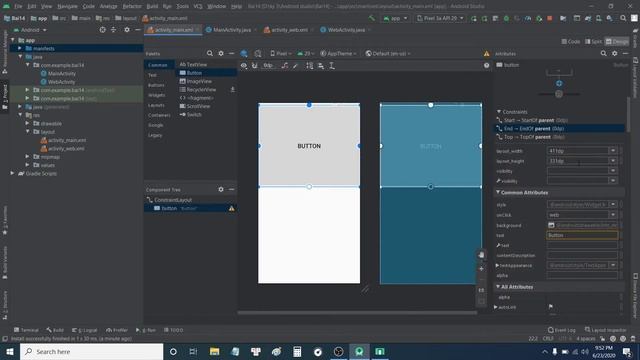
Task: Switch to activity_web.xml tab
Action: [x=289, y=30]
